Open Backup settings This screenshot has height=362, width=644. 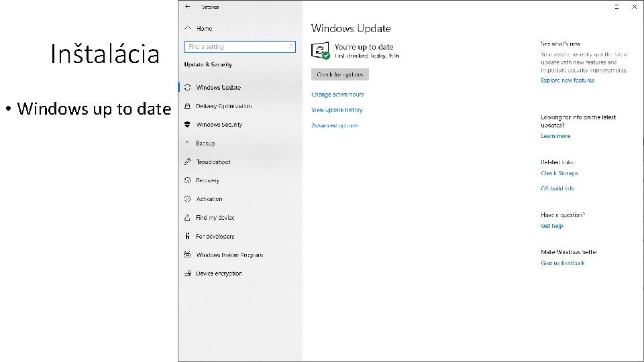tap(205, 143)
